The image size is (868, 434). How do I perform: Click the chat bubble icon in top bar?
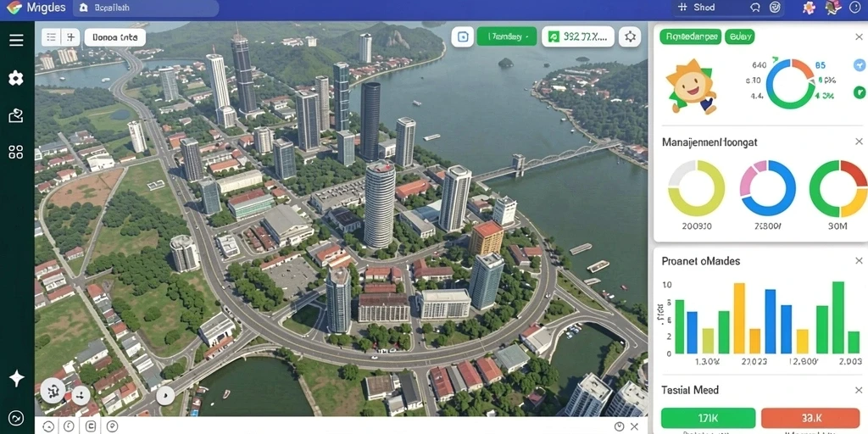click(755, 8)
